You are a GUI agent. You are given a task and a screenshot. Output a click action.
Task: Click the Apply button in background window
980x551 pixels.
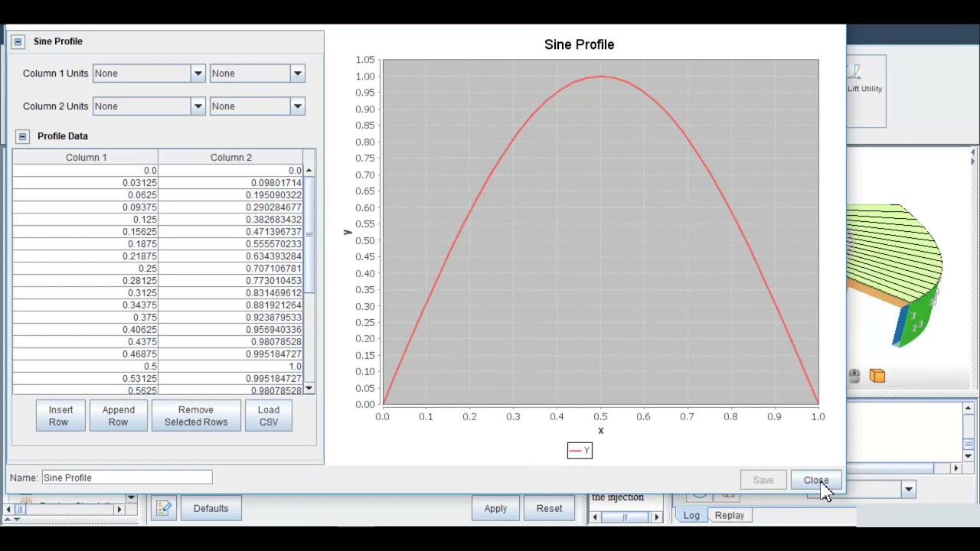[x=495, y=508]
